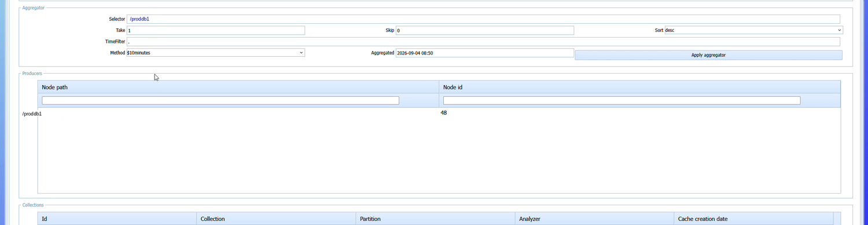Viewport: 868px width, 225px height.
Task: Click the Node id filter input box
Action: pyautogui.click(x=621, y=100)
